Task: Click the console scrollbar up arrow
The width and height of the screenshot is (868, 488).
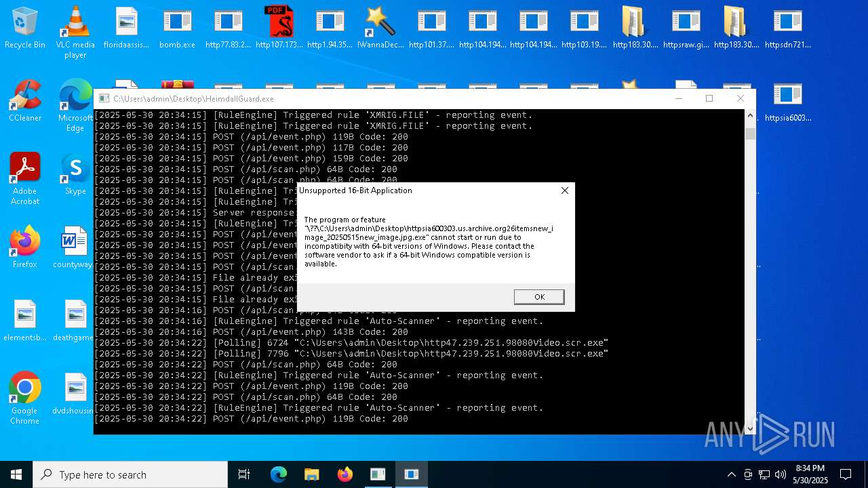Action: [750, 115]
